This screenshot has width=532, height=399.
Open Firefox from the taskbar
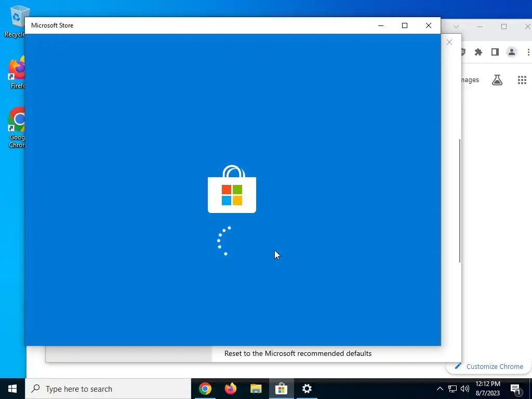click(230, 389)
